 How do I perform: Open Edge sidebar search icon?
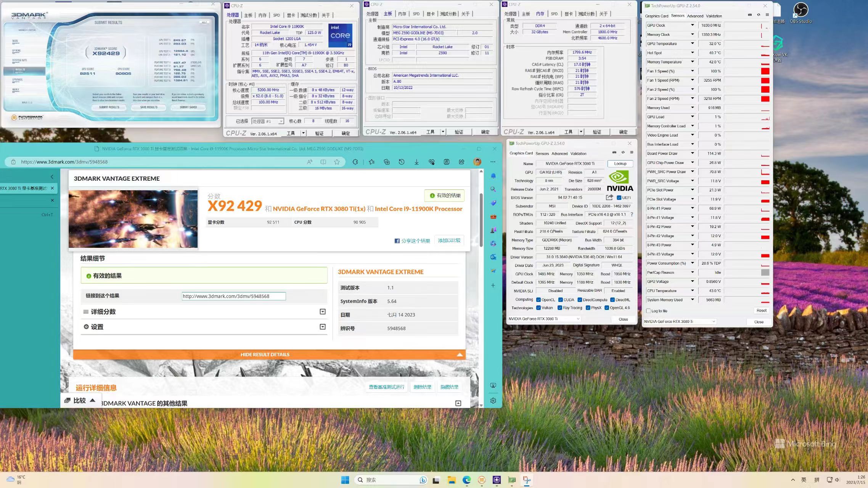(493, 189)
